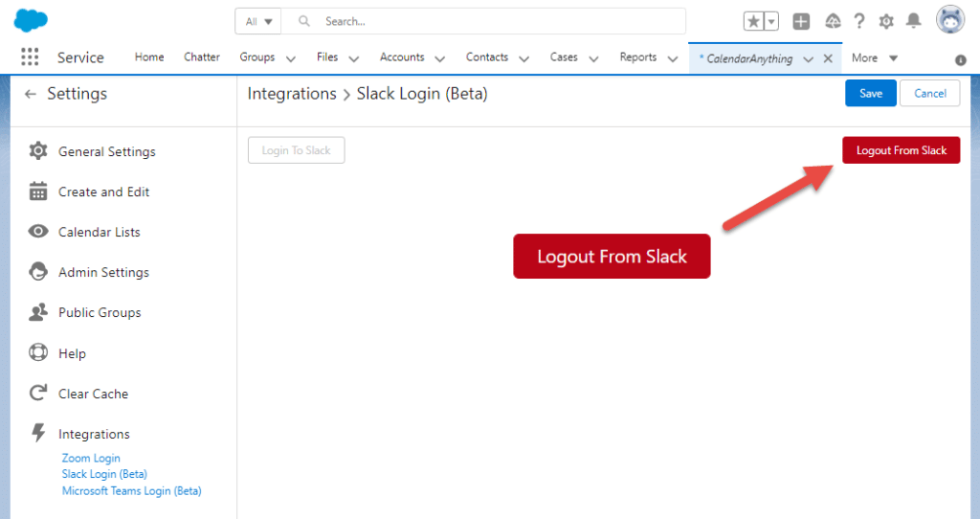Image resolution: width=980 pixels, height=519 pixels.
Task: Select Calendar Lists in sidebar
Action: 100,232
